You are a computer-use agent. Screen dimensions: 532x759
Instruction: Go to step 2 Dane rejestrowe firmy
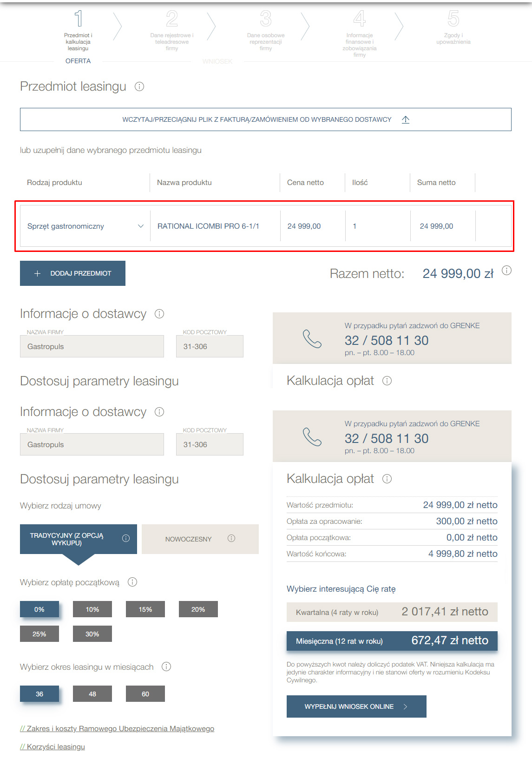pyautogui.click(x=171, y=32)
